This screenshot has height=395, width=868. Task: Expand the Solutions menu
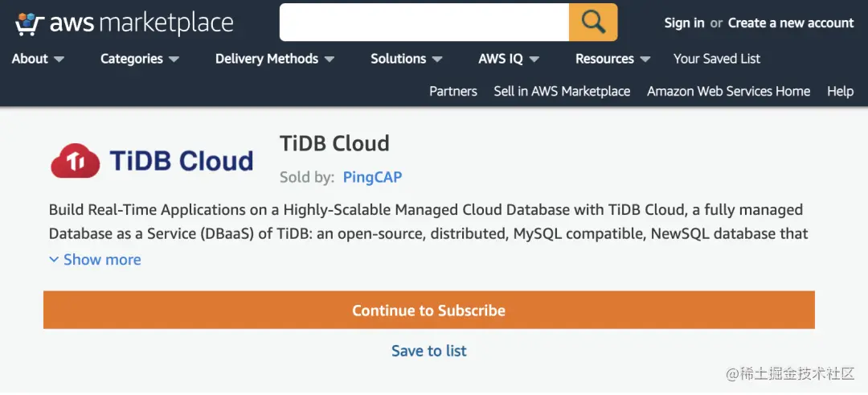coord(406,59)
